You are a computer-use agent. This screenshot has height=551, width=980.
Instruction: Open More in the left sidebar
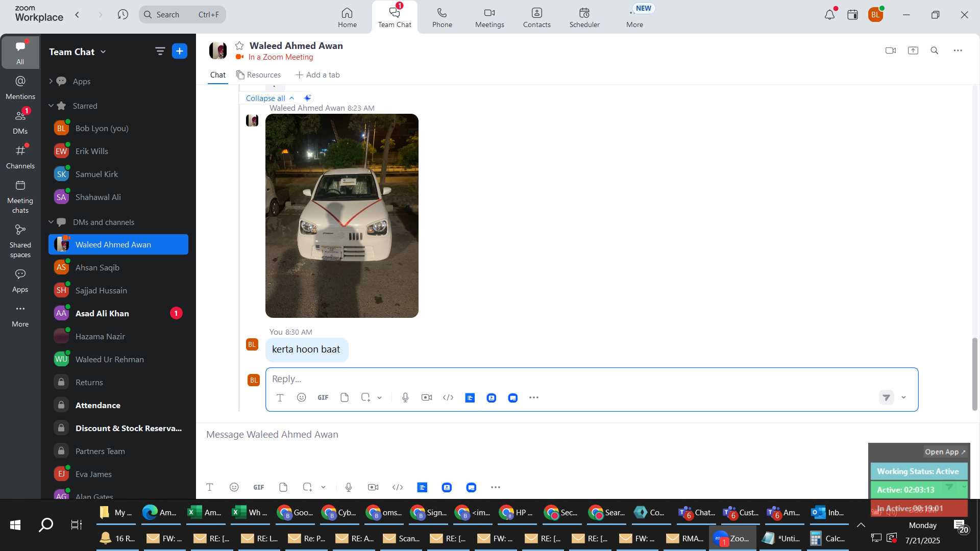tap(20, 315)
